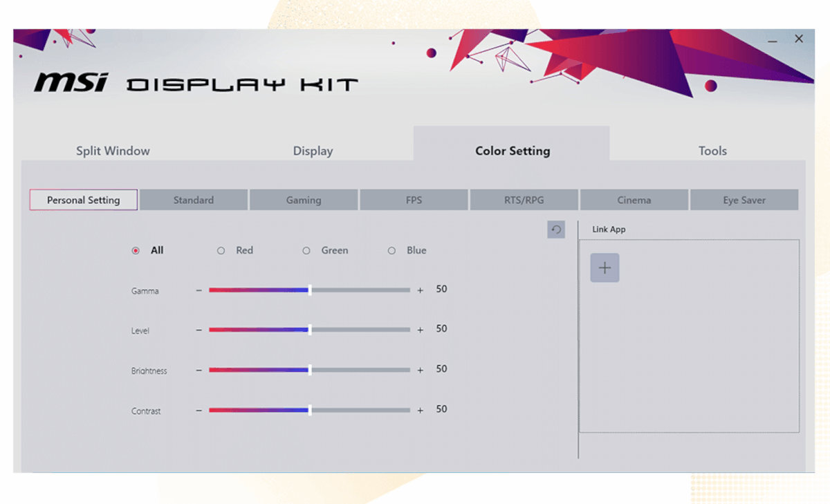Choose the Personal Setting preset
Image resolution: width=830 pixels, height=504 pixels.
(84, 200)
